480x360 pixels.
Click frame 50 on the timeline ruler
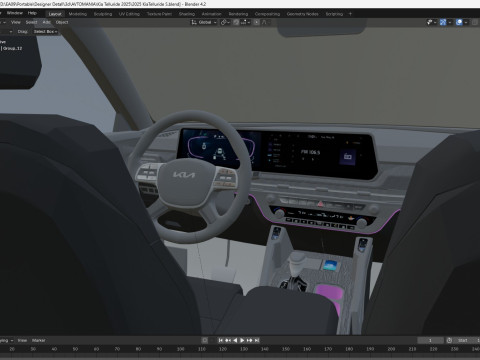click(75, 349)
